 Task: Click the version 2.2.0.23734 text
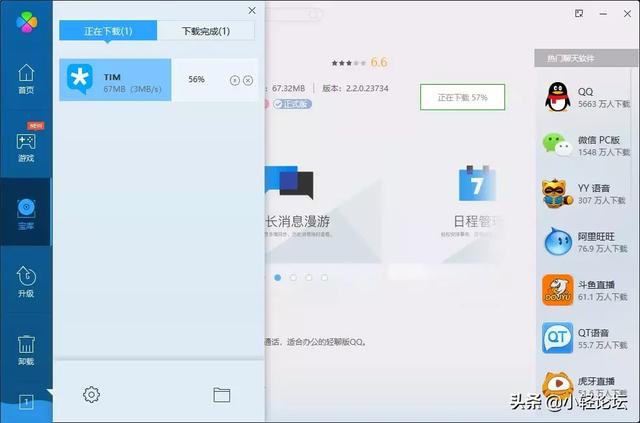point(367,88)
